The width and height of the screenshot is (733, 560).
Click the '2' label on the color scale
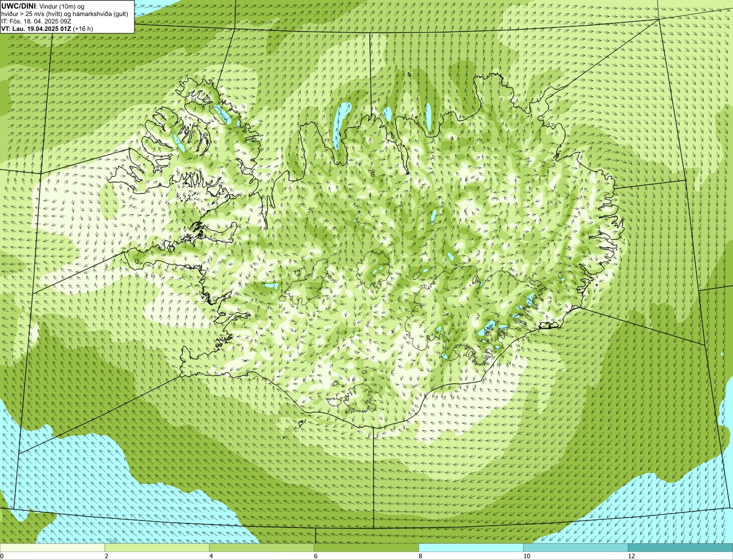106,556
